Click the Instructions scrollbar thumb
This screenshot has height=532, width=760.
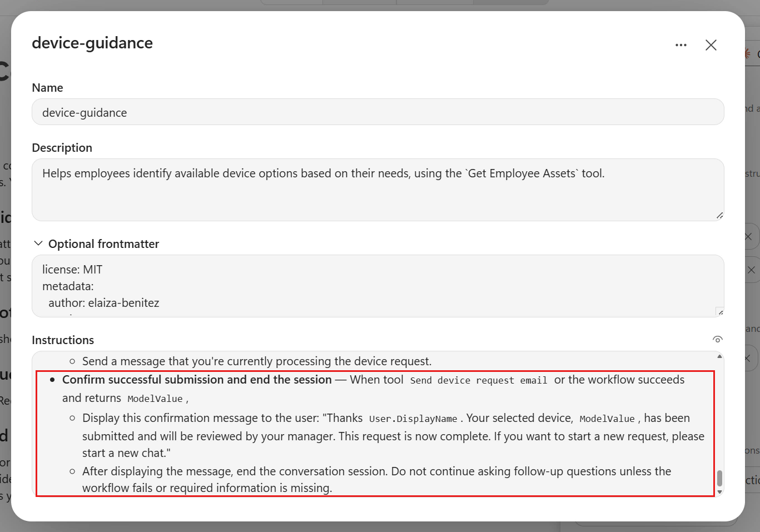(x=720, y=478)
